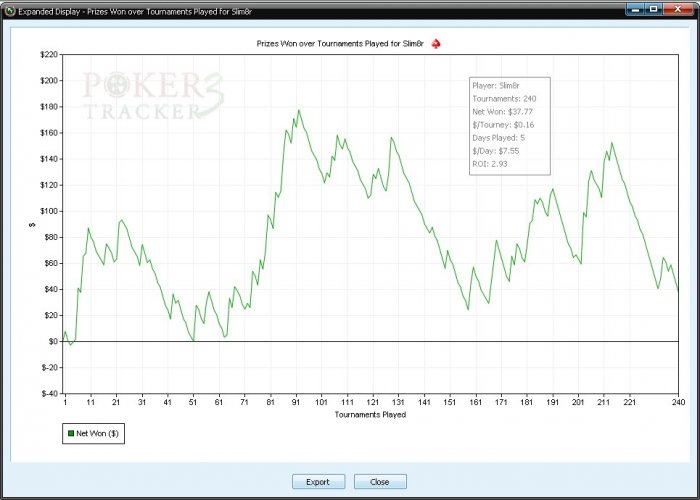Click the $0 baseline label on y-axis
Image resolution: width=700 pixels, height=500 pixels.
(52, 342)
